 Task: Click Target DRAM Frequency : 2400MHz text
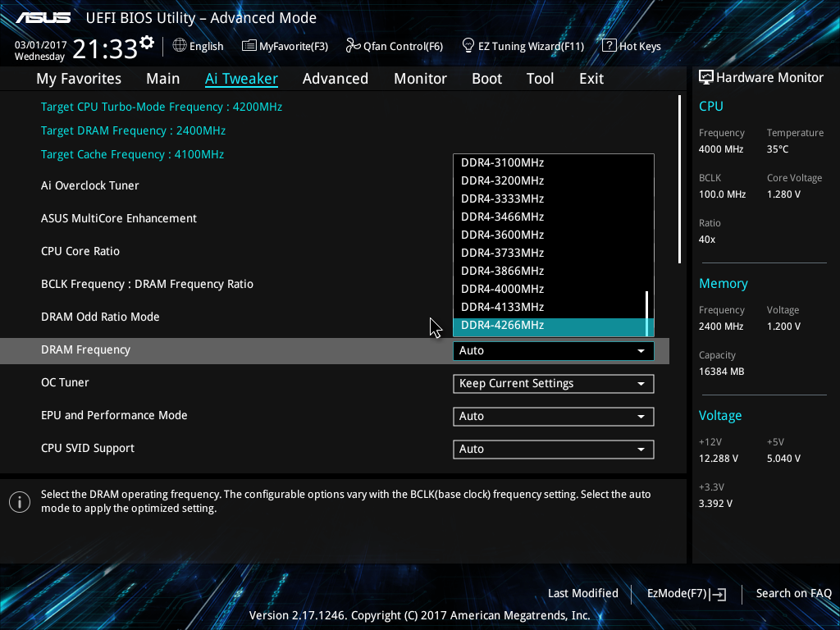[134, 130]
